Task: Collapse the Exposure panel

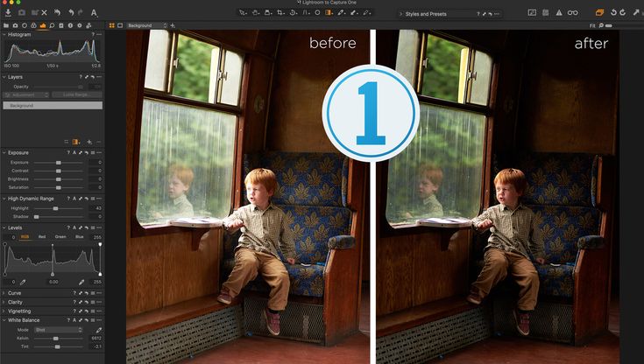Action: pos(4,152)
